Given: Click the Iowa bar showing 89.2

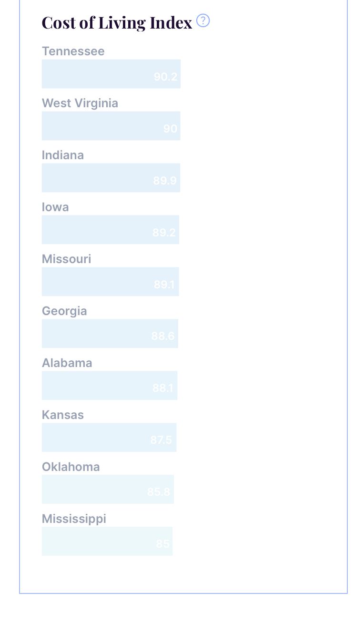Looking at the screenshot, I should pos(111,230).
